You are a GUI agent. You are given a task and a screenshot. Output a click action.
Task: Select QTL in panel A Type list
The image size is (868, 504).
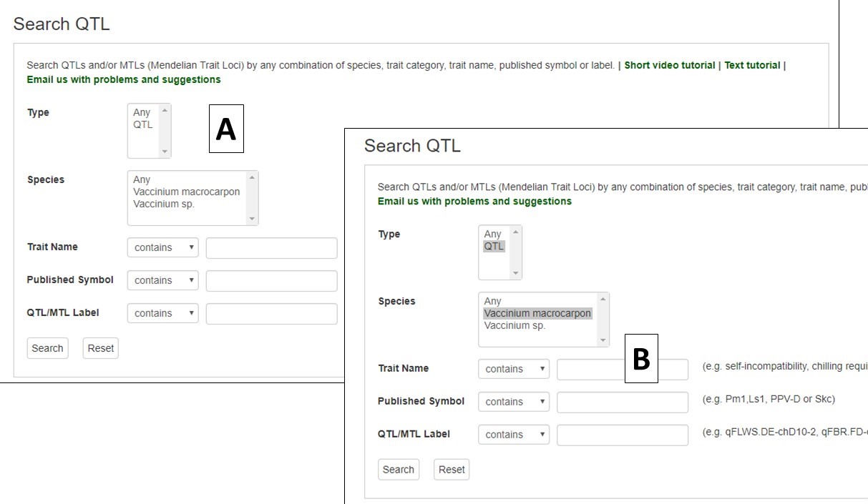[x=142, y=124]
